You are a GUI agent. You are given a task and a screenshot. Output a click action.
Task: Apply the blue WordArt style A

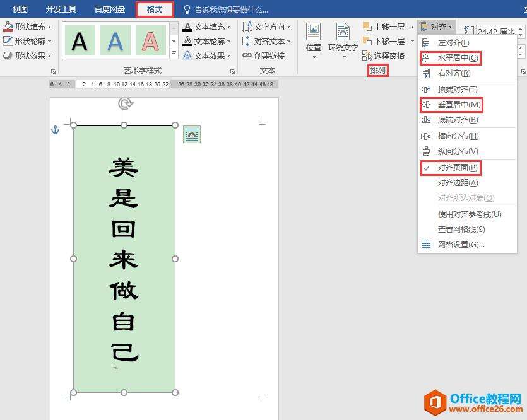[x=115, y=41]
